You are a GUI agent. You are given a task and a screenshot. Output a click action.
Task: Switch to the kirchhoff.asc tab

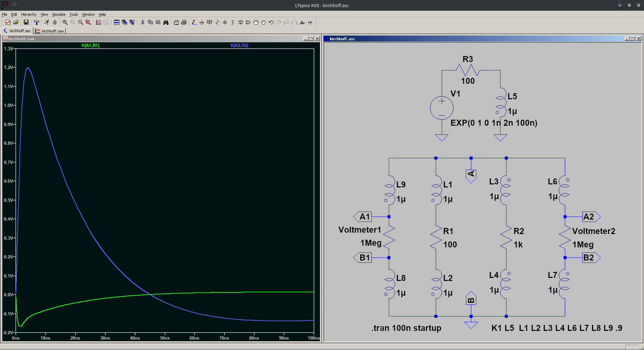(x=17, y=31)
